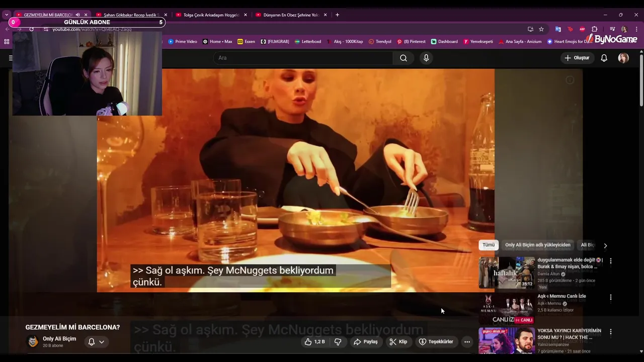Screen dimensions: 644x362
Task: Select Only Ali Biçim adlı yükleyiciden chip
Action: click(537, 245)
